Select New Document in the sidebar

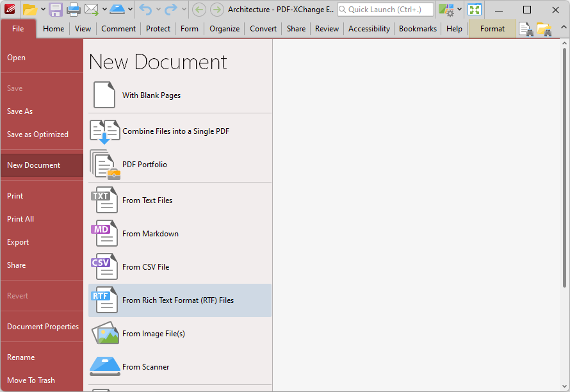pyautogui.click(x=42, y=165)
